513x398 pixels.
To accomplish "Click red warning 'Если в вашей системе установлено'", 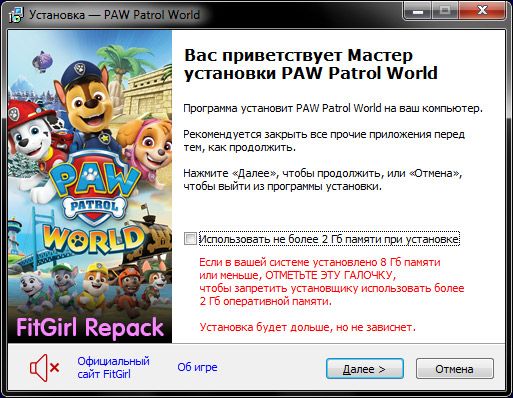I will click(x=288, y=262).
